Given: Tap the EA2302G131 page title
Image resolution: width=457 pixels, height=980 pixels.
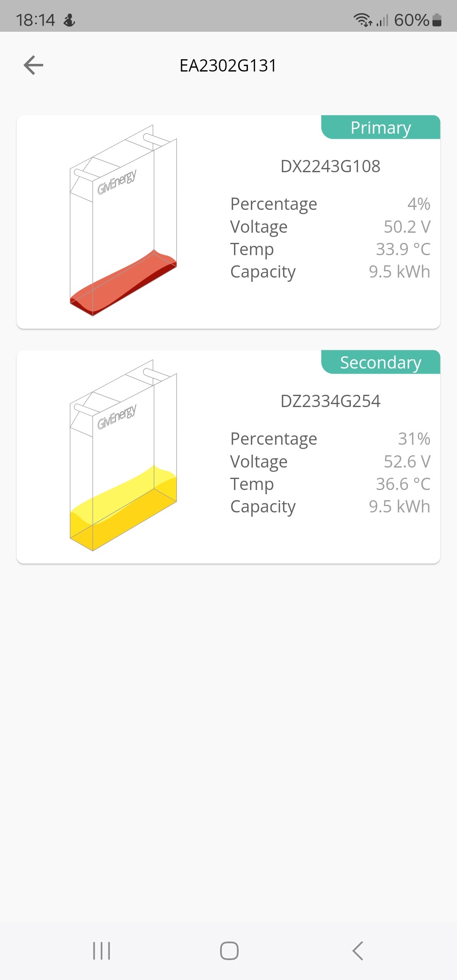Looking at the screenshot, I should [228, 66].
